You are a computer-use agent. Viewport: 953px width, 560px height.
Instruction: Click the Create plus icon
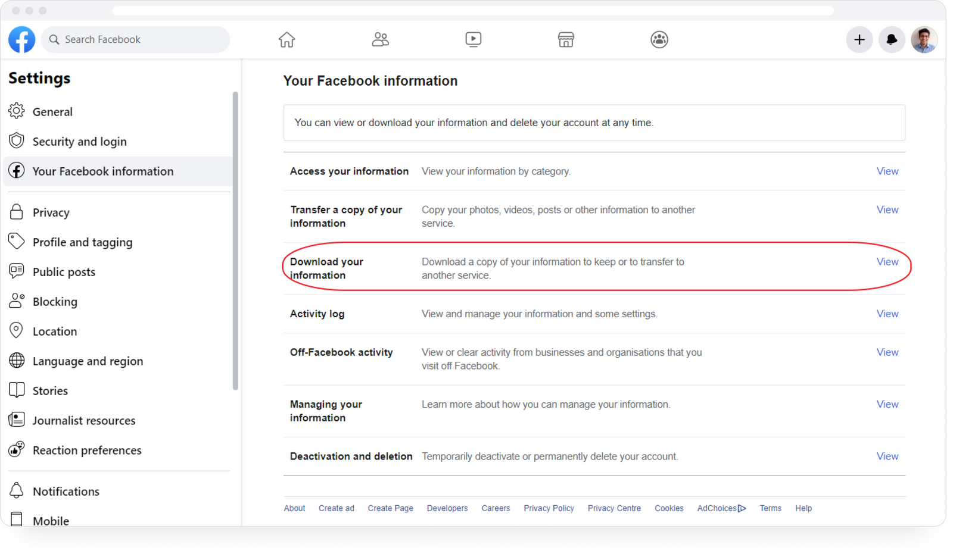859,39
